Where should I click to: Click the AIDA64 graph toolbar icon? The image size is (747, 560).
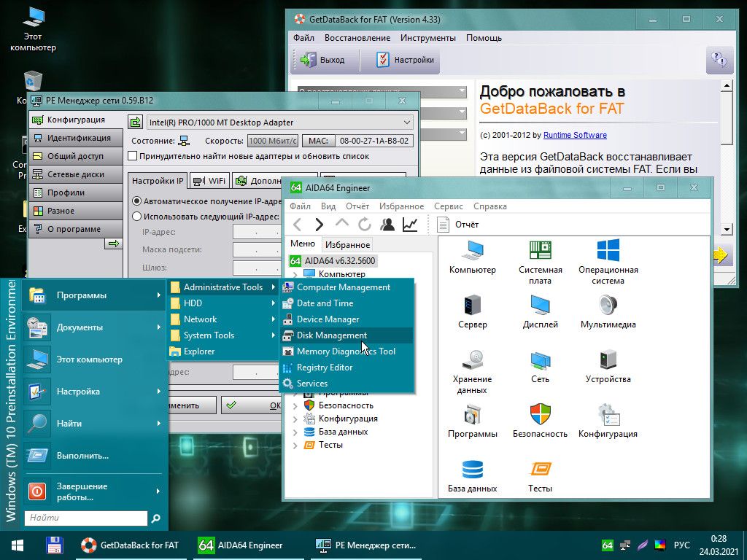[410, 225]
